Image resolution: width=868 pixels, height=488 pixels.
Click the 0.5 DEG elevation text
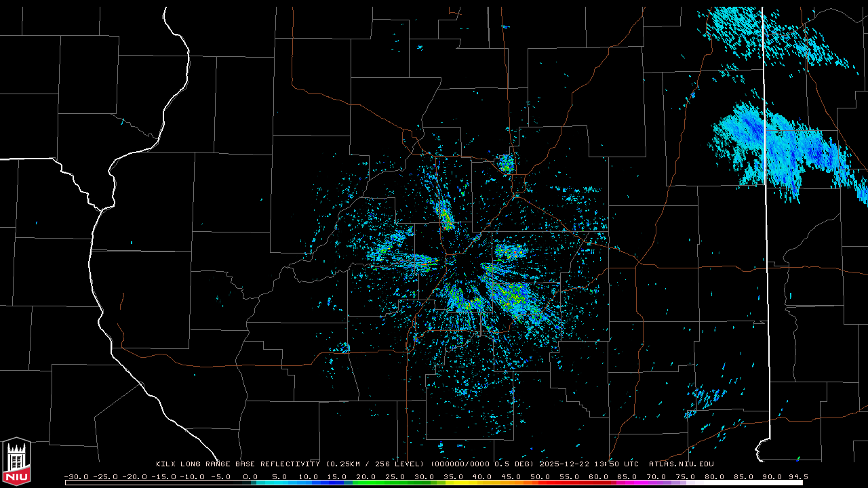(x=514, y=464)
